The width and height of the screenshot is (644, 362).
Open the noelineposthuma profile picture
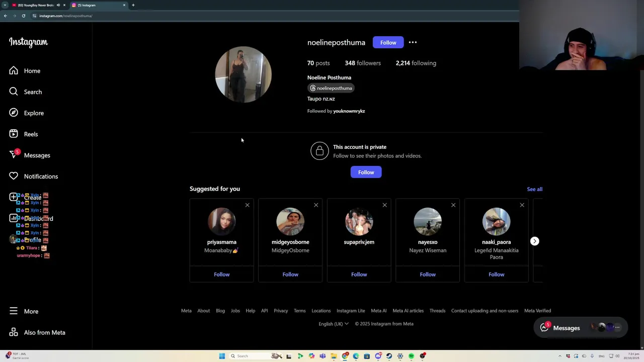pos(243,74)
